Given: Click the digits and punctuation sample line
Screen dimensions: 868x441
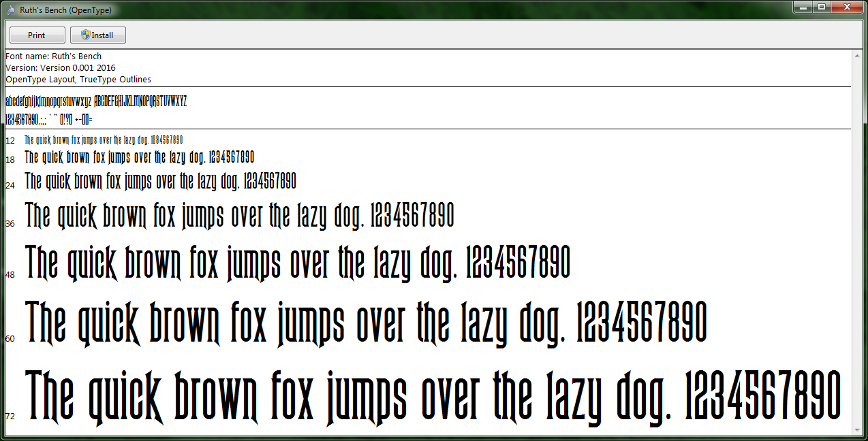Looking at the screenshot, I should [49, 120].
